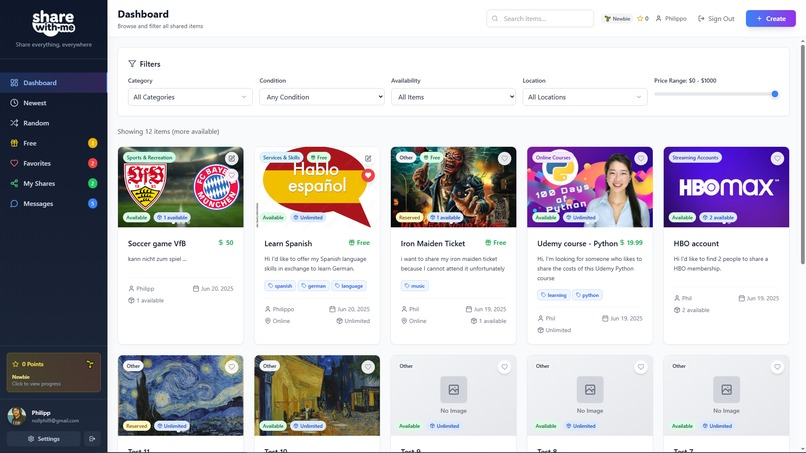Image resolution: width=806 pixels, height=453 pixels.
Task: Unfavorite the Learn Spanish card
Action: pos(368,175)
